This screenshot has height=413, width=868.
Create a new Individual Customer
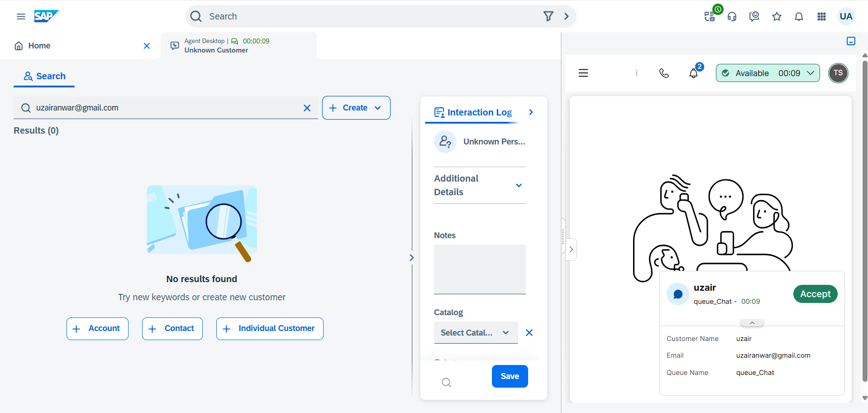tap(270, 329)
